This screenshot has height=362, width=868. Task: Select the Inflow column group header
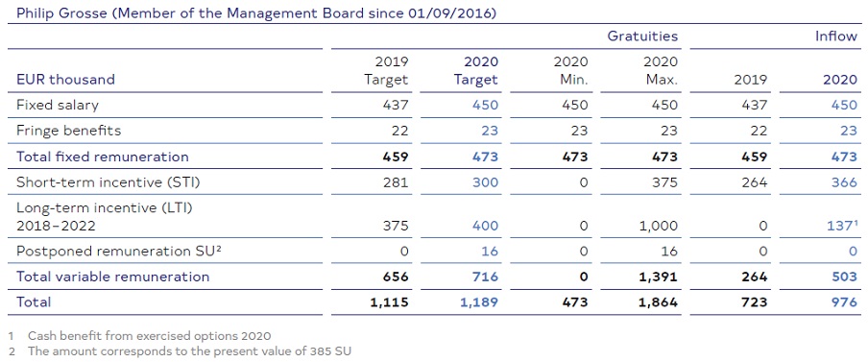click(x=836, y=36)
